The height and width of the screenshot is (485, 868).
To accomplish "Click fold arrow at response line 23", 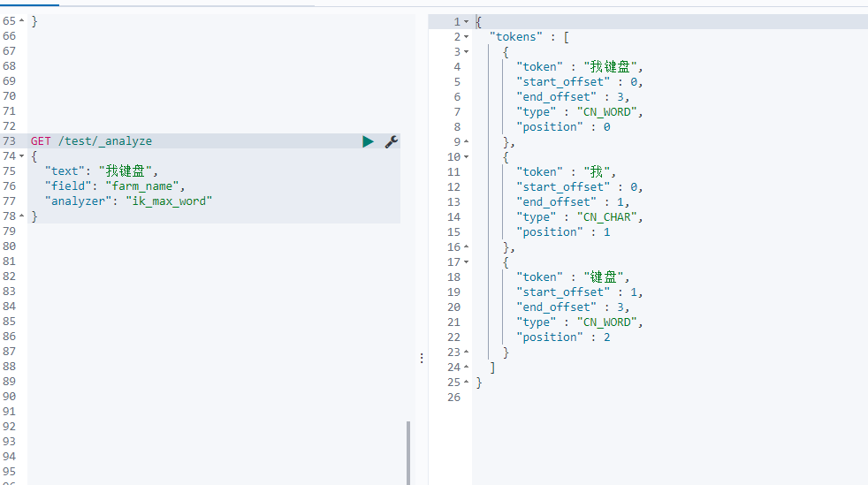I will point(466,352).
